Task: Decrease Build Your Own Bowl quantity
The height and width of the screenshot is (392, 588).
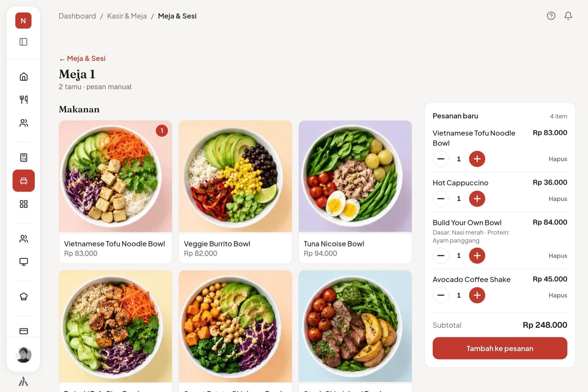Action: click(441, 256)
